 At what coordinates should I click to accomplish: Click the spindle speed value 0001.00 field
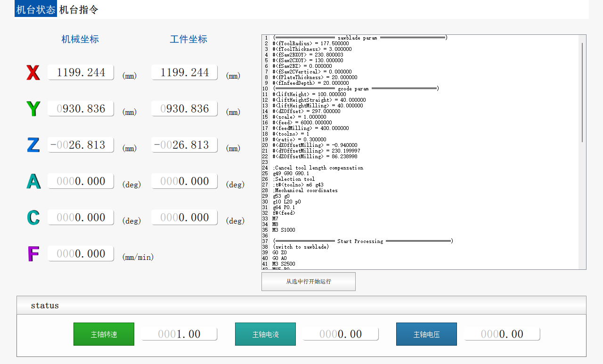click(x=179, y=334)
